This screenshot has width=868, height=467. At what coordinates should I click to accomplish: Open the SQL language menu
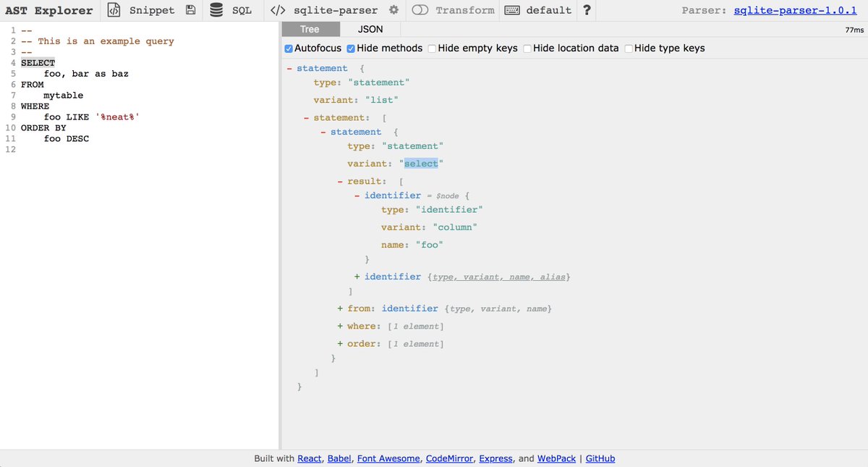(x=242, y=10)
